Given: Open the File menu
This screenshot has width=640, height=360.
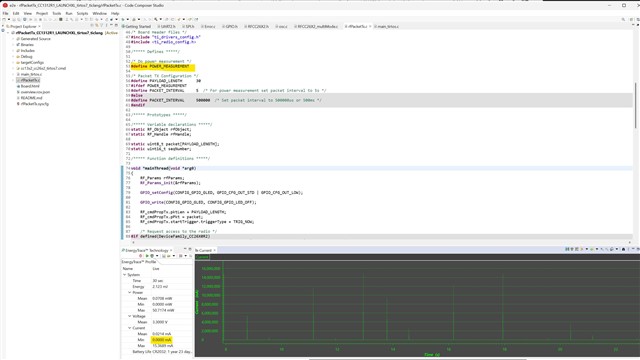Looking at the screenshot, I should pos(5,13).
